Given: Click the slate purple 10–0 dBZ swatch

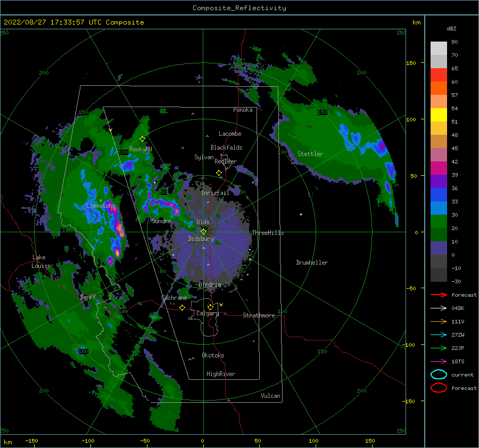Looking at the screenshot, I should (x=439, y=248).
